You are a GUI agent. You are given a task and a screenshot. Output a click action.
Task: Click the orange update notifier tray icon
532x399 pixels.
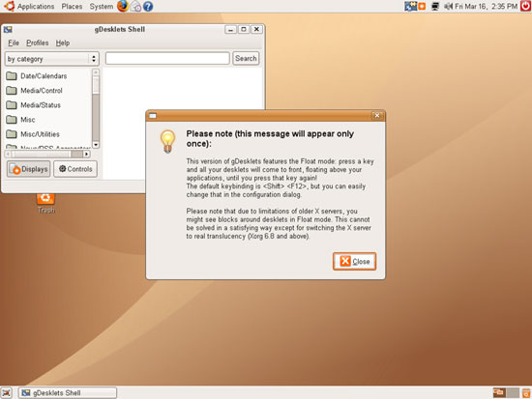click(x=422, y=6)
